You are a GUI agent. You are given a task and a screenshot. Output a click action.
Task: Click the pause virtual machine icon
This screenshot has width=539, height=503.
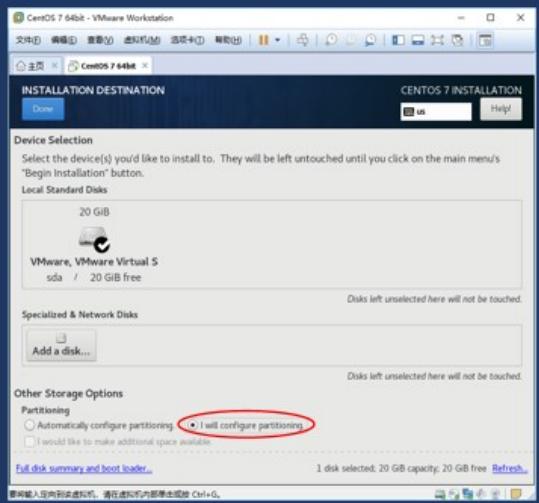(263, 40)
